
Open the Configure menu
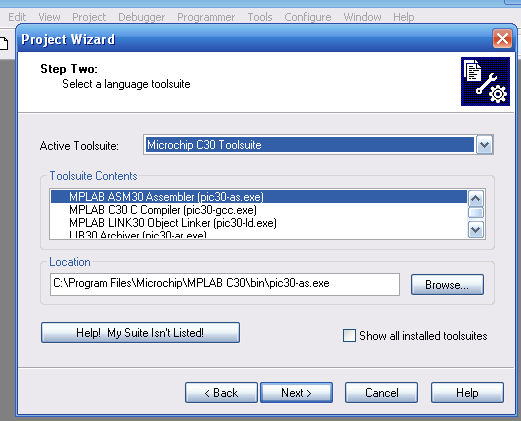[x=308, y=17]
